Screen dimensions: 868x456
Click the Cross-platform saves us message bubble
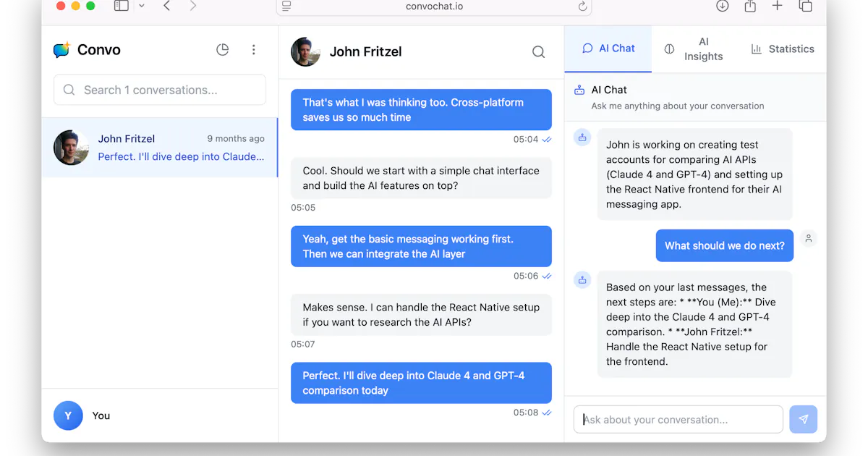(x=421, y=110)
